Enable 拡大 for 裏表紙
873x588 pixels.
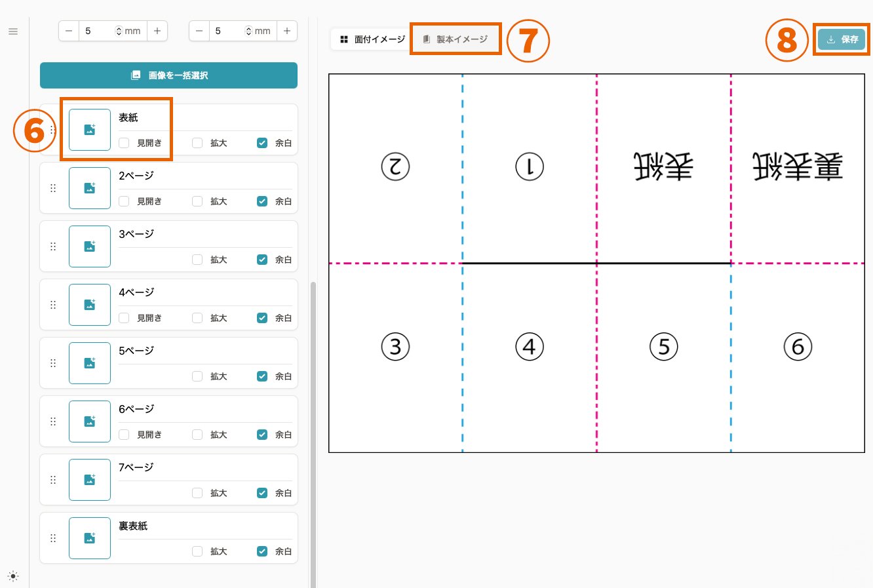click(197, 551)
